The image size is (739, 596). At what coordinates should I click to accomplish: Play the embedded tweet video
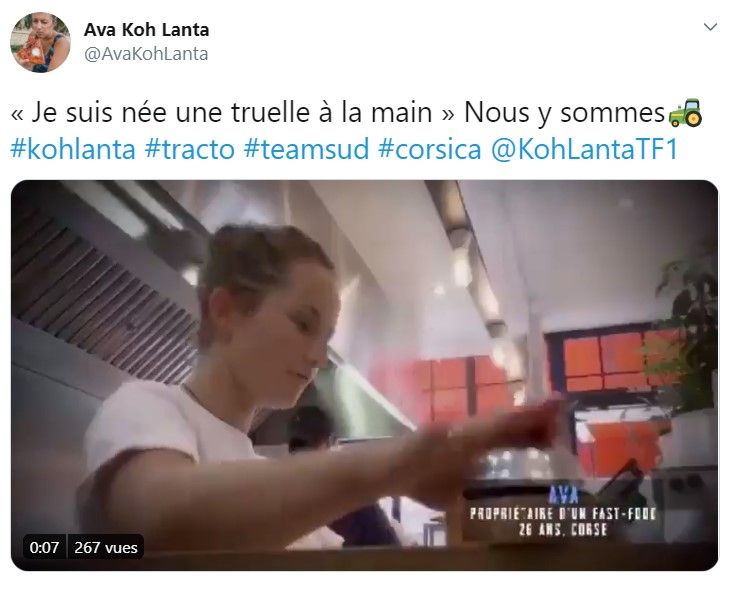364,375
